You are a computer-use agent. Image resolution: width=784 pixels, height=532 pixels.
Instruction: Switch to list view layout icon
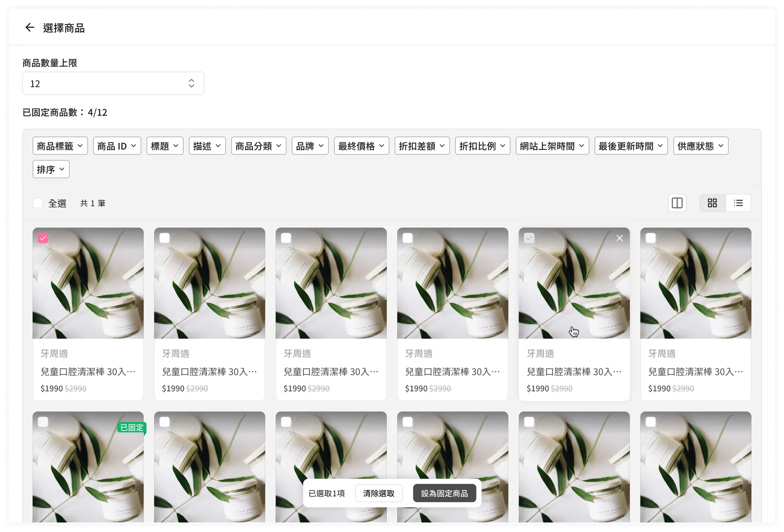[x=738, y=203]
